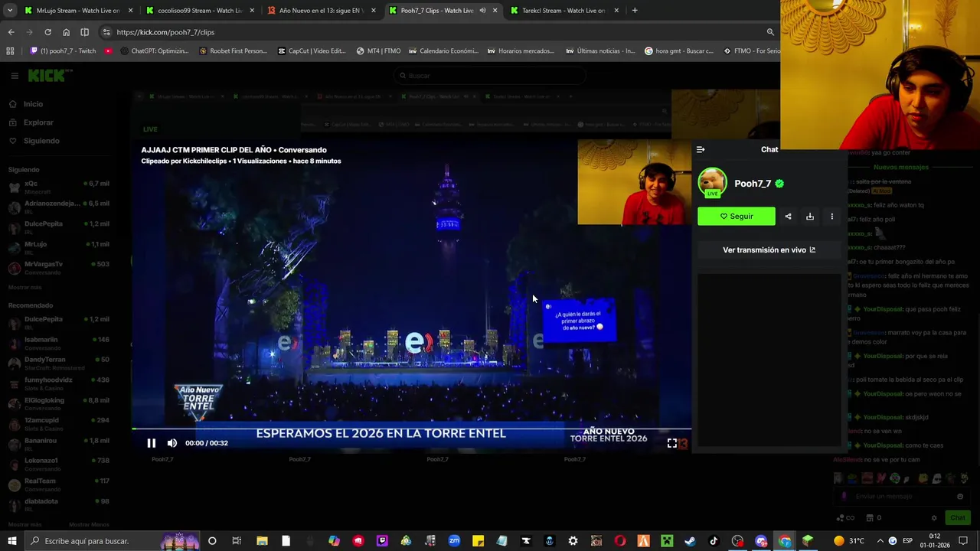Toggle the Kick sidebar hamburger menu
980x551 pixels.
15,76
